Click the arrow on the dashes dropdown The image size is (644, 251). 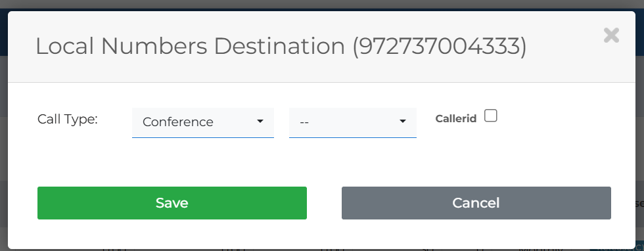click(x=402, y=121)
